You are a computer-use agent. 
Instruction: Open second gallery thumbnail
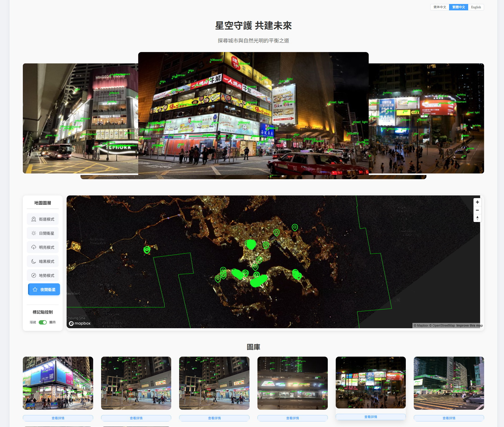tap(136, 383)
